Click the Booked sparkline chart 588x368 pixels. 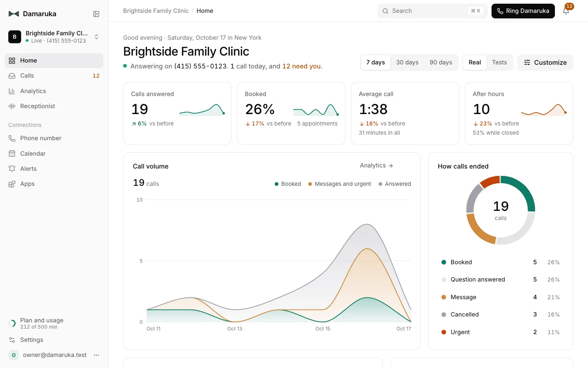[316, 110]
